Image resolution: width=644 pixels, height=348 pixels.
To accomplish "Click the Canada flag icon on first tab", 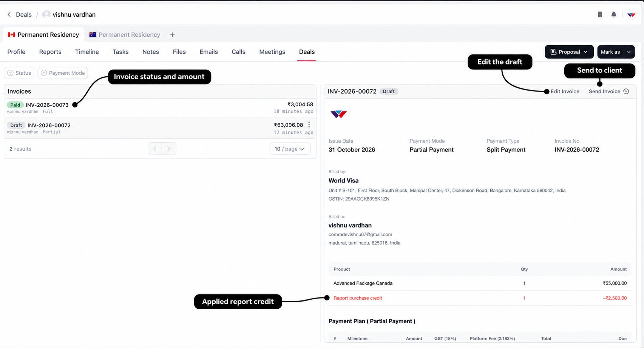I will (x=12, y=35).
